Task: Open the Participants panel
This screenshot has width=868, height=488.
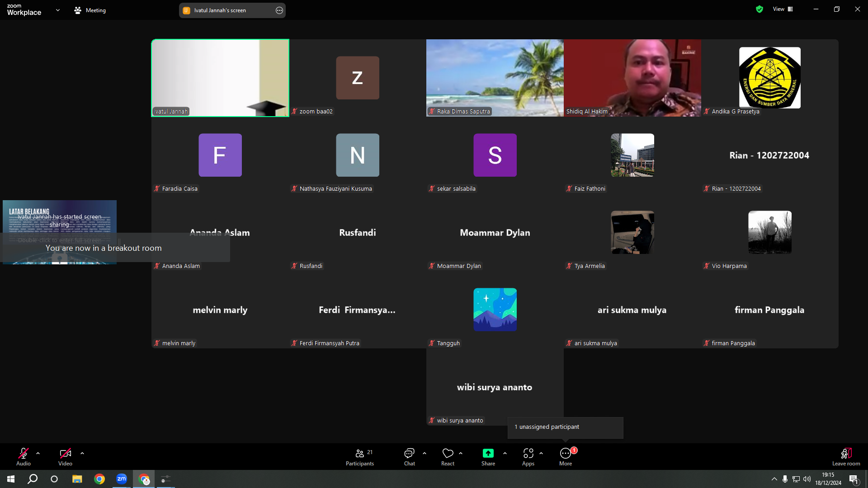Action: pos(360,456)
